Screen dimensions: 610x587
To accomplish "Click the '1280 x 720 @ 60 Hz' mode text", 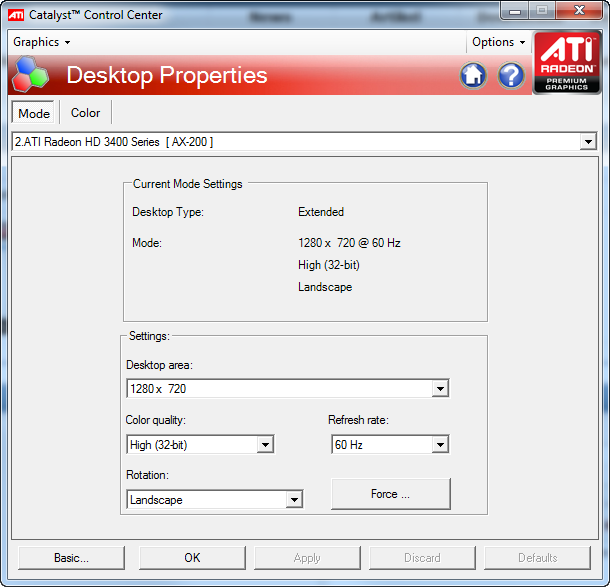I will 349,243.
